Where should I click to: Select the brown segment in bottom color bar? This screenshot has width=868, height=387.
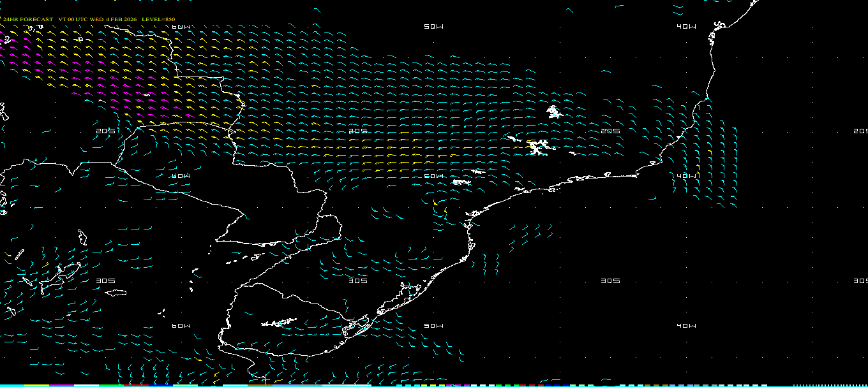tap(260, 385)
